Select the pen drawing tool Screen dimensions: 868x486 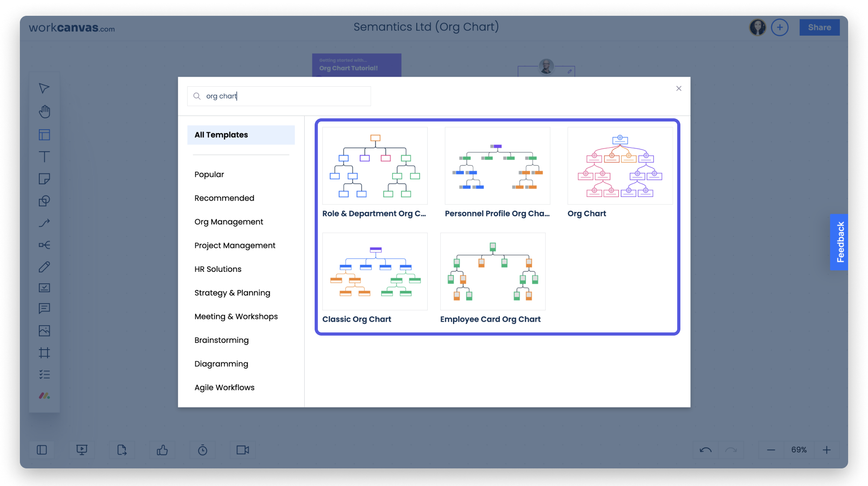pos(44,267)
